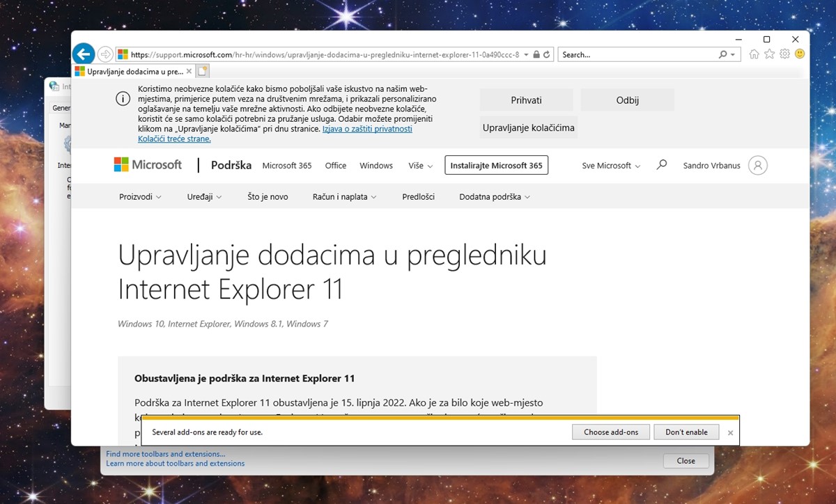Click the Sandro Vrbanus account name

(711, 166)
